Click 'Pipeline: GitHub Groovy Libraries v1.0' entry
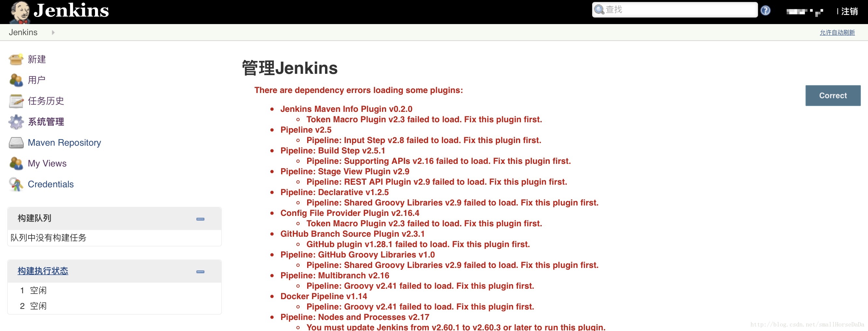 tap(358, 255)
